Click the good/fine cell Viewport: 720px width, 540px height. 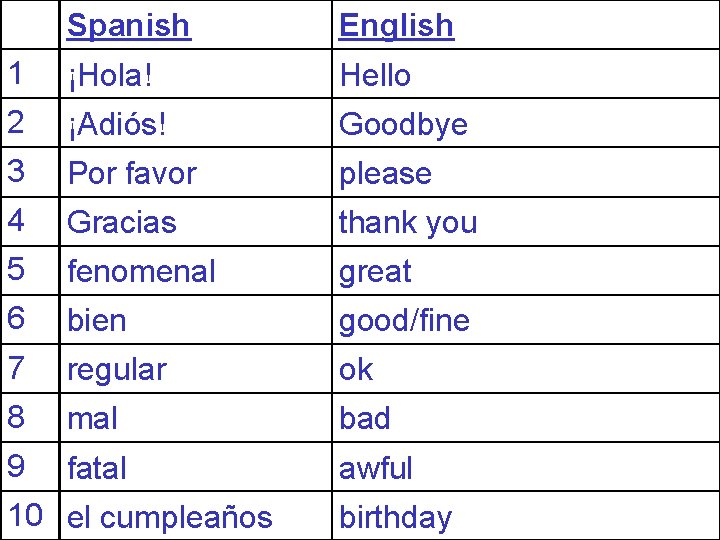pos(404,320)
